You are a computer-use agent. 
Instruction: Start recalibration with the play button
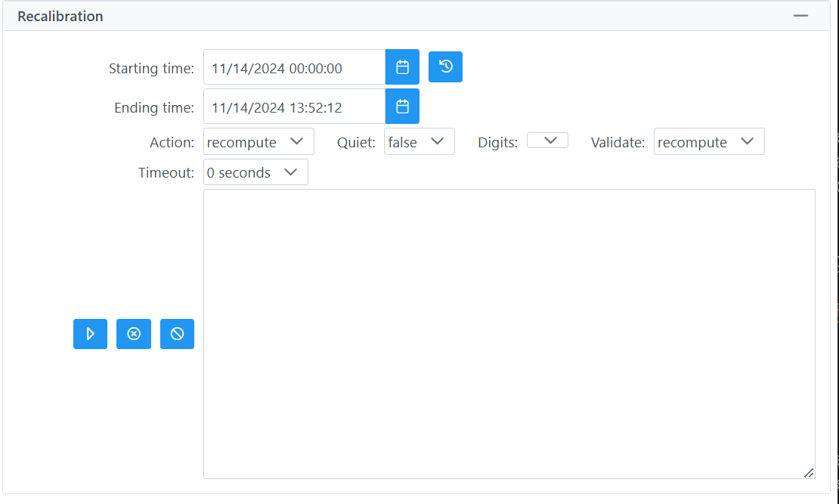click(x=91, y=334)
